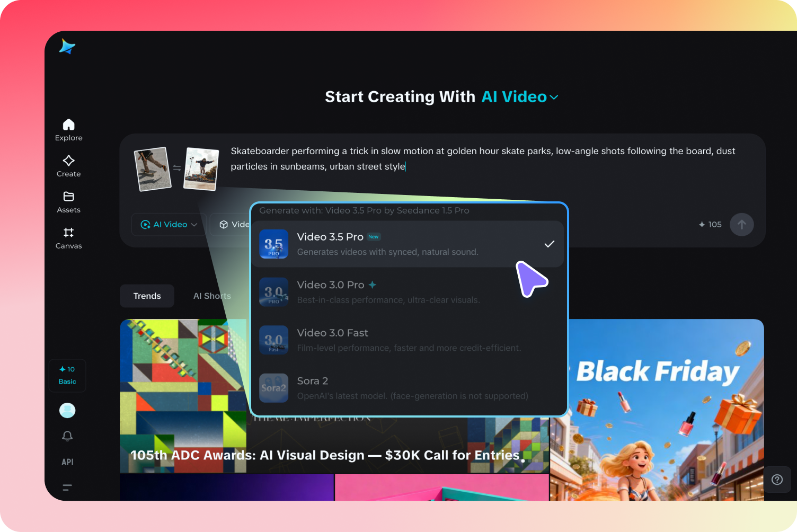Switch to the Video 3.0 Fast model
Screen dimensions: 797x532
point(407,340)
